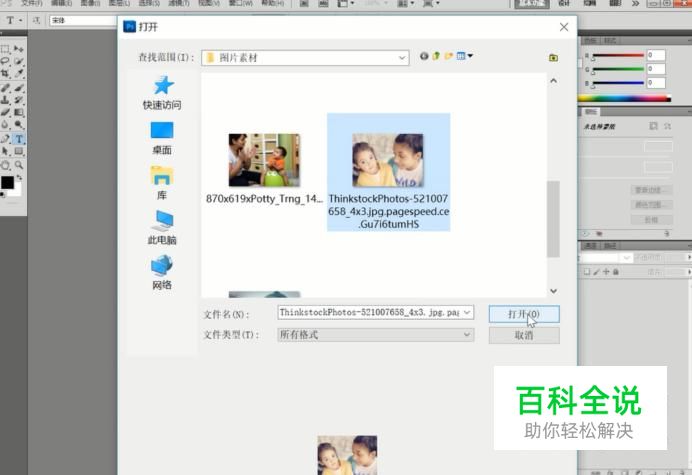The height and width of the screenshot is (475, 692).
Task: Open the 文件(F) menu
Action: click(31, 3)
